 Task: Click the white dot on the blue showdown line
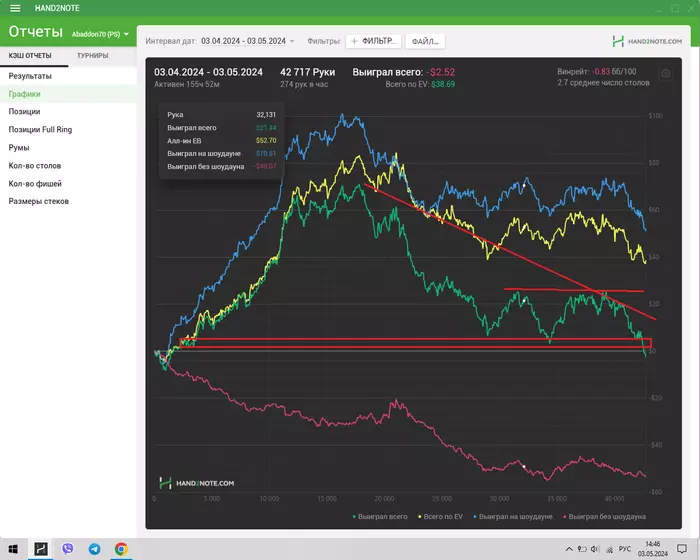click(x=524, y=185)
